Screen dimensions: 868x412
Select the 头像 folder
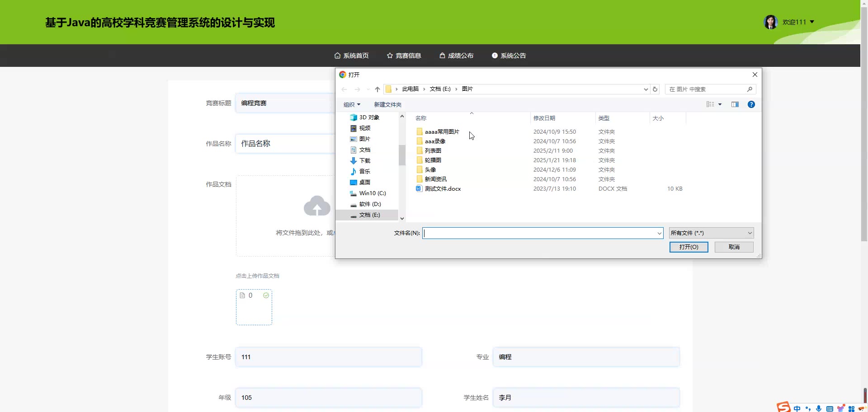tap(426, 170)
